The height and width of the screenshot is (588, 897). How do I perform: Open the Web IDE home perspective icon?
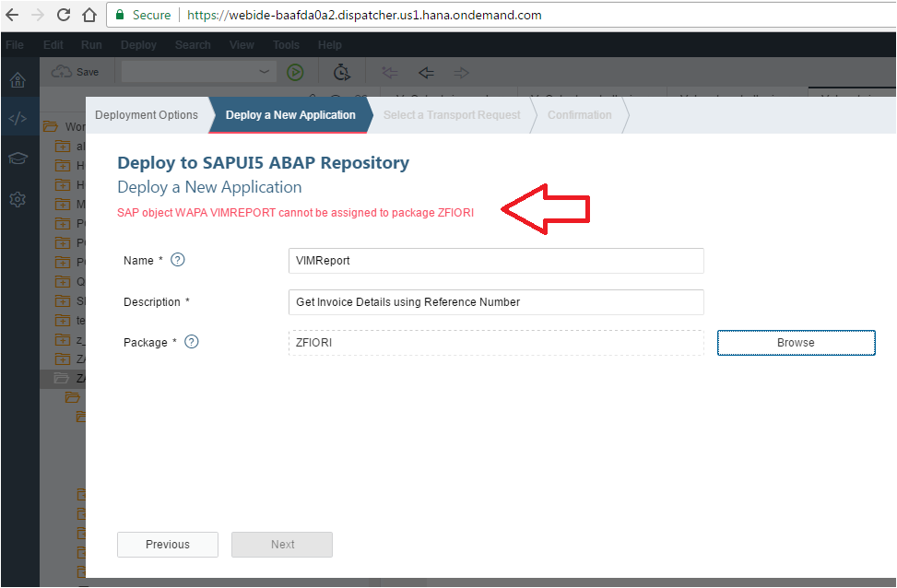click(x=18, y=80)
